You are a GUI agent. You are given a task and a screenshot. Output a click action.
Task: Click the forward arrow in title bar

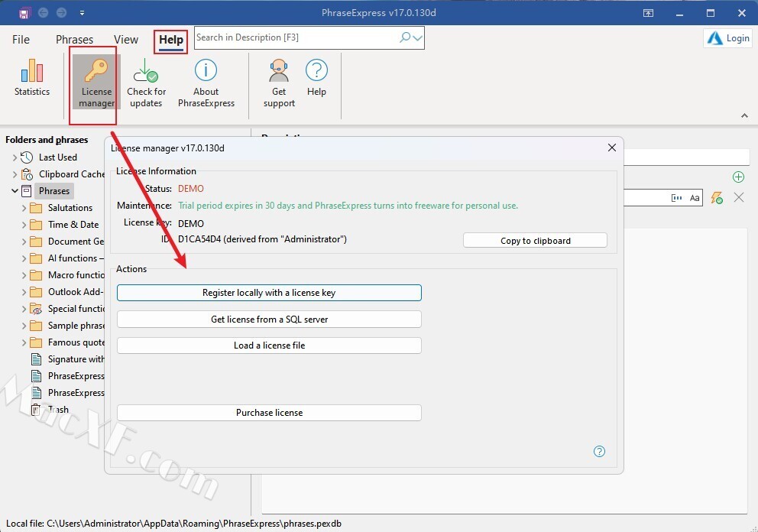[61, 12]
